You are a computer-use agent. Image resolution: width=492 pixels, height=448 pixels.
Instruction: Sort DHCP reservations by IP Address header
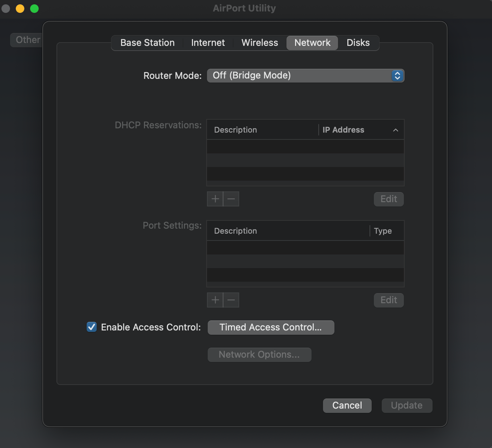(x=361, y=130)
